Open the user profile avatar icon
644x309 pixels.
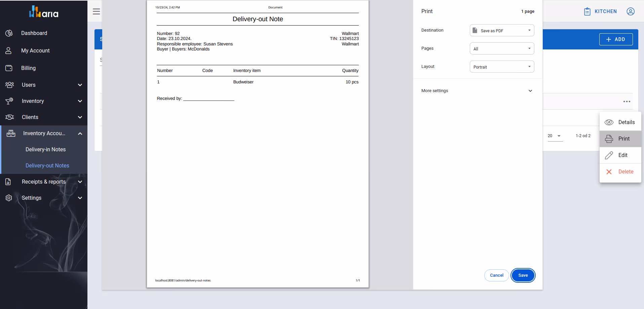tap(631, 11)
